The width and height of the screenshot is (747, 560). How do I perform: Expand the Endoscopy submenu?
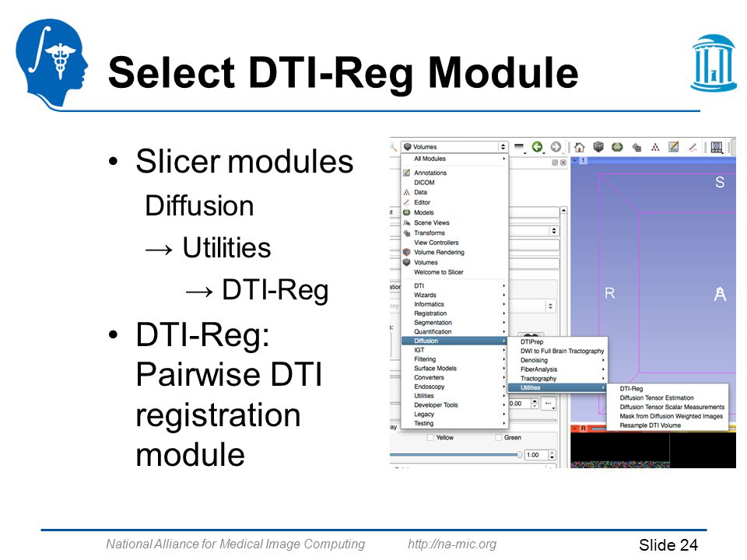(x=454, y=387)
